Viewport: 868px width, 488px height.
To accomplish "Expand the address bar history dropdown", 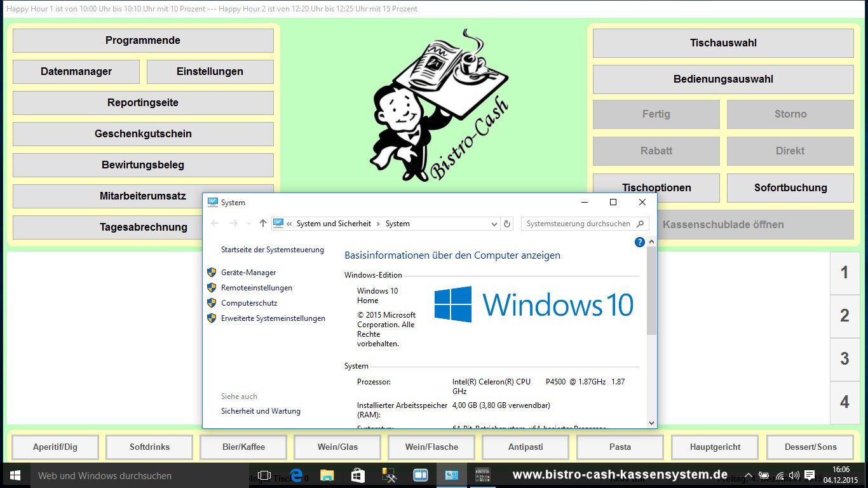I will coord(494,224).
